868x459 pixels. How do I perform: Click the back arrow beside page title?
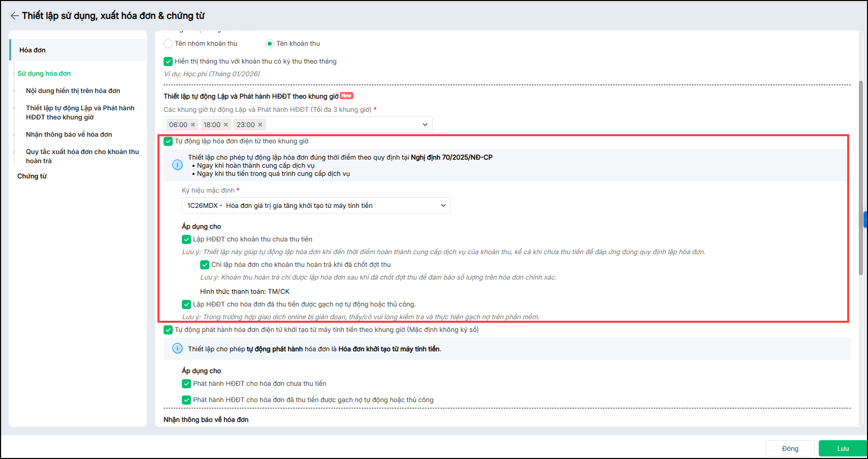[x=14, y=16]
